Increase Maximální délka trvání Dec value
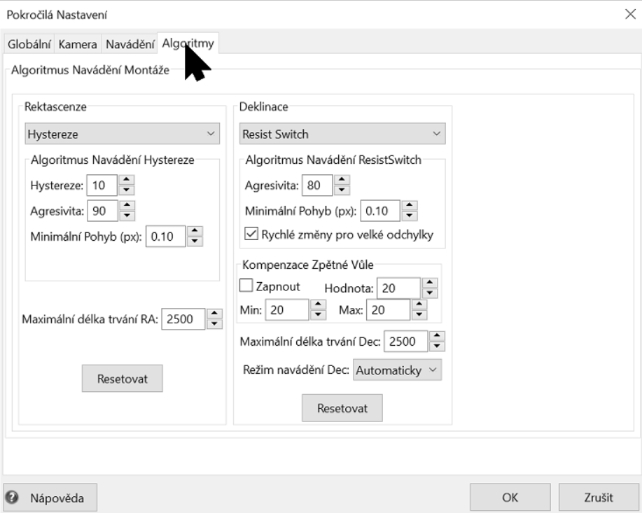This screenshot has height=513, width=642. (x=437, y=337)
